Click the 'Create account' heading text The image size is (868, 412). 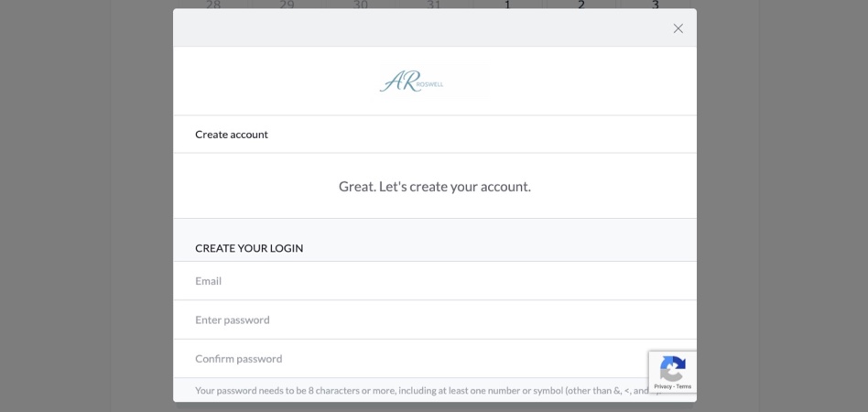tap(232, 134)
